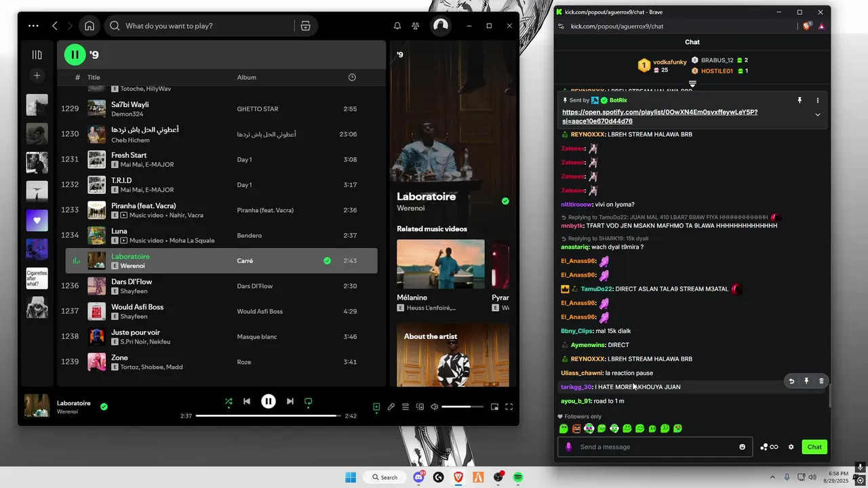Create new playlist with plus button

[37, 75]
